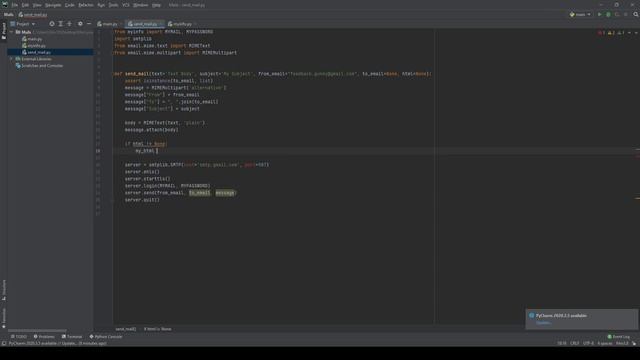Viewport: 640px width, 360px height.
Task: Click the Collapse All icon in Project panel
Action: tap(69, 24)
